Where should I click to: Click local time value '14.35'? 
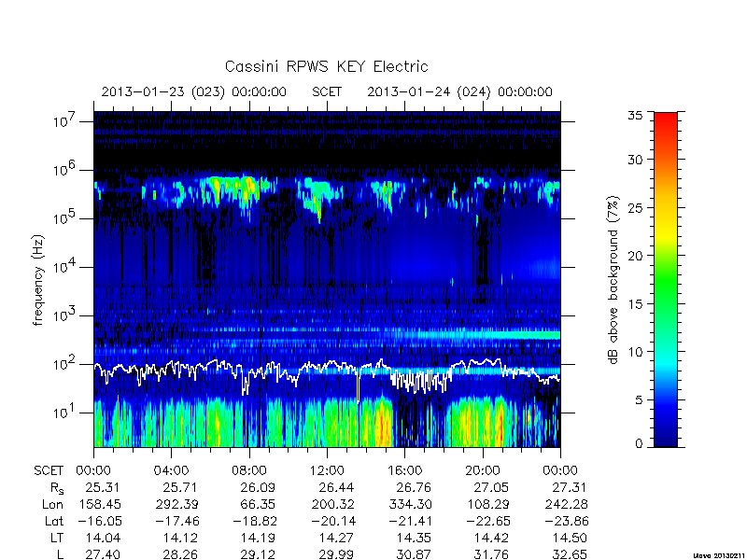414,538
